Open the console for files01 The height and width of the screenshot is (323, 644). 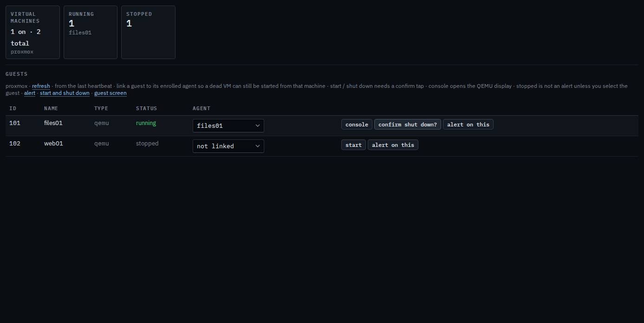coord(357,125)
